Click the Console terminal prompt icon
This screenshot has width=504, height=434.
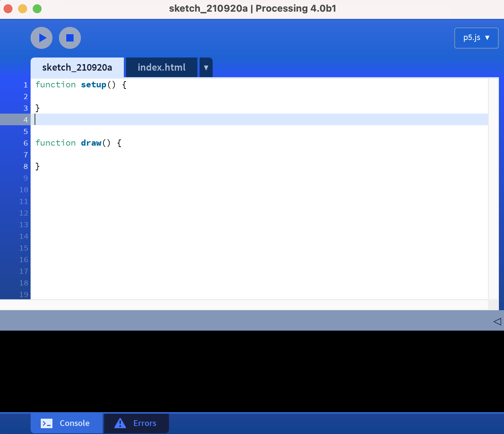[x=47, y=423]
